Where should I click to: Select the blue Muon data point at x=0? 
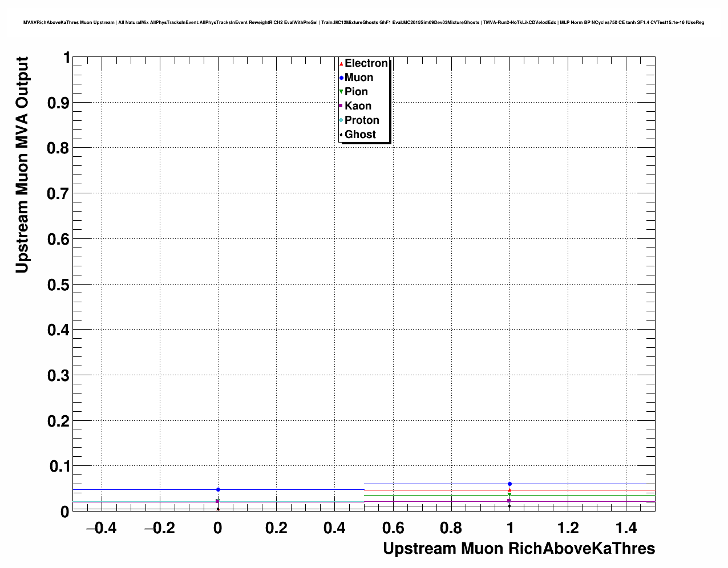coord(218,489)
